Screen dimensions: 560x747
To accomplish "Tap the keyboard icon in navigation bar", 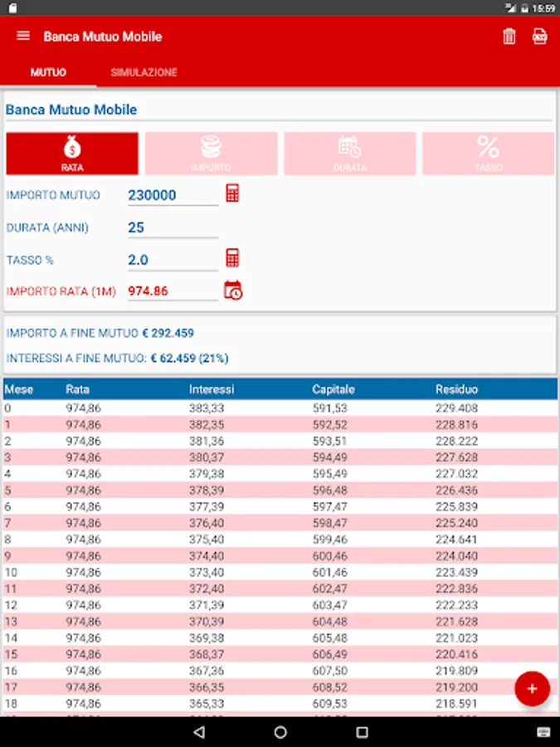I will tap(543, 732).
